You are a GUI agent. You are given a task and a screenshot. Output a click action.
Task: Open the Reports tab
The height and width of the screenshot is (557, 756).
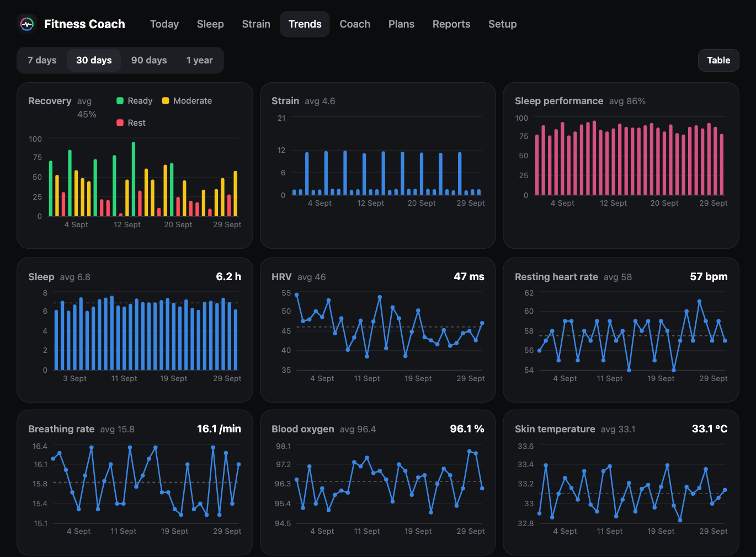[451, 24]
